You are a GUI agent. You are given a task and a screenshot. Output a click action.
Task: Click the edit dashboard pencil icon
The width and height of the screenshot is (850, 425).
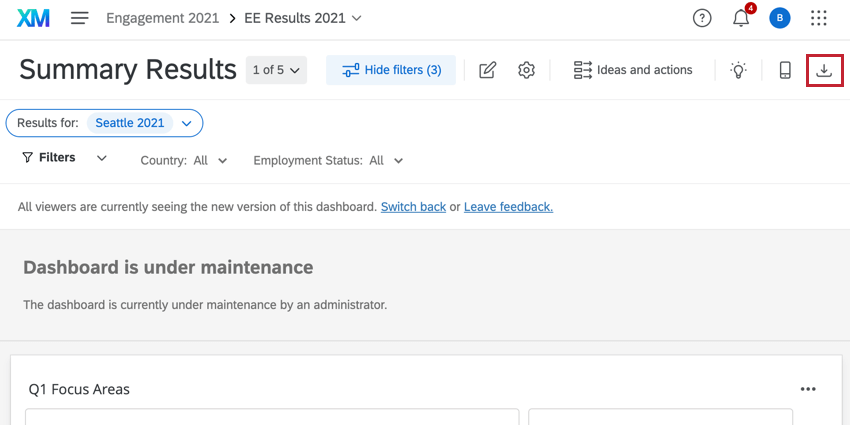[x=488, y=70]
